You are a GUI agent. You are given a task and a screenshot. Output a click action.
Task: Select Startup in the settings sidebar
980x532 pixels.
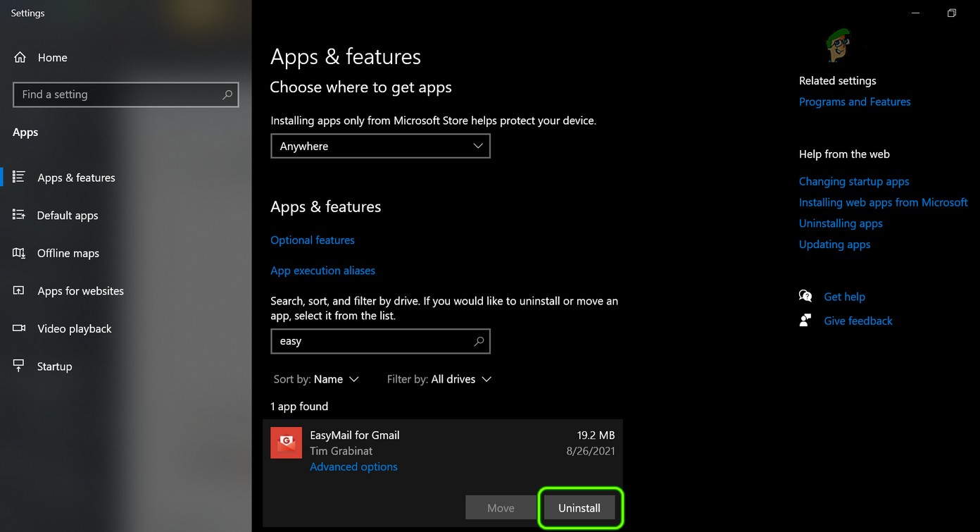(x=55, y=366)
